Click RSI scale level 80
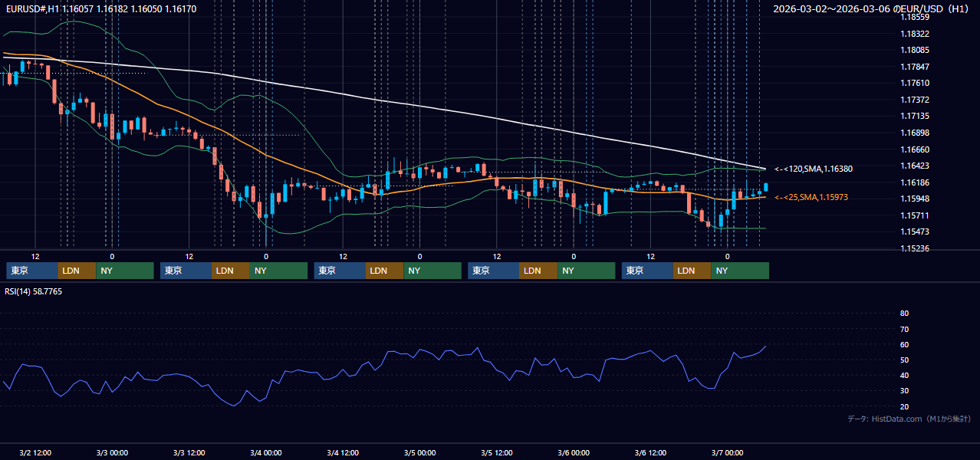The image size is (980, 460). 904,314
